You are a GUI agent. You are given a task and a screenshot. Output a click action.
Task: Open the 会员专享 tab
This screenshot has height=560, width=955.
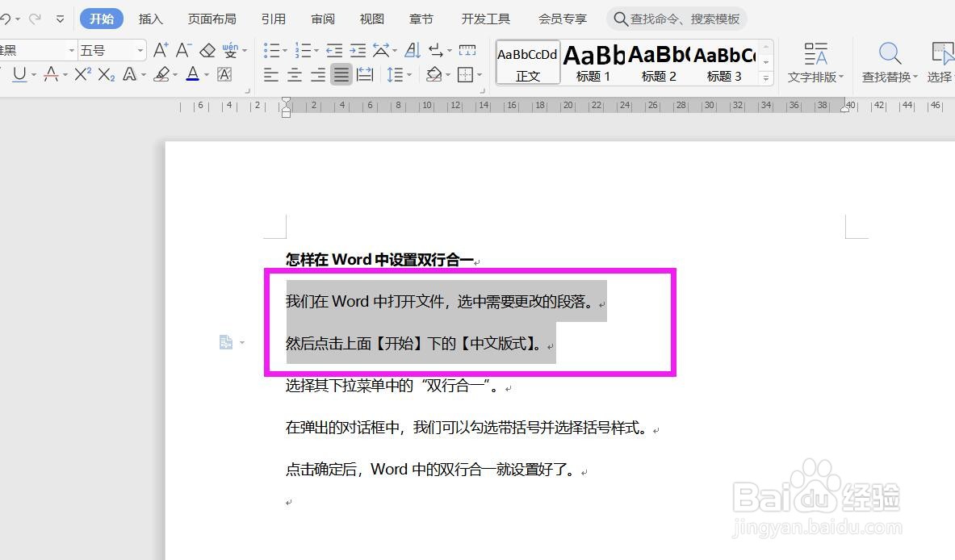click(x=562, y=19)
